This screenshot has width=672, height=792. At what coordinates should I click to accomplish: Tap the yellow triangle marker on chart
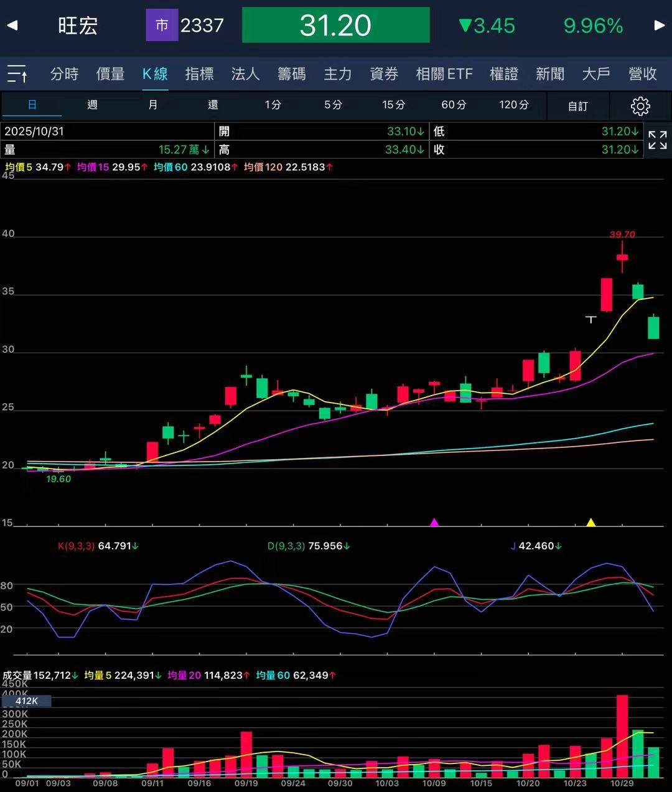pos(591,522)
